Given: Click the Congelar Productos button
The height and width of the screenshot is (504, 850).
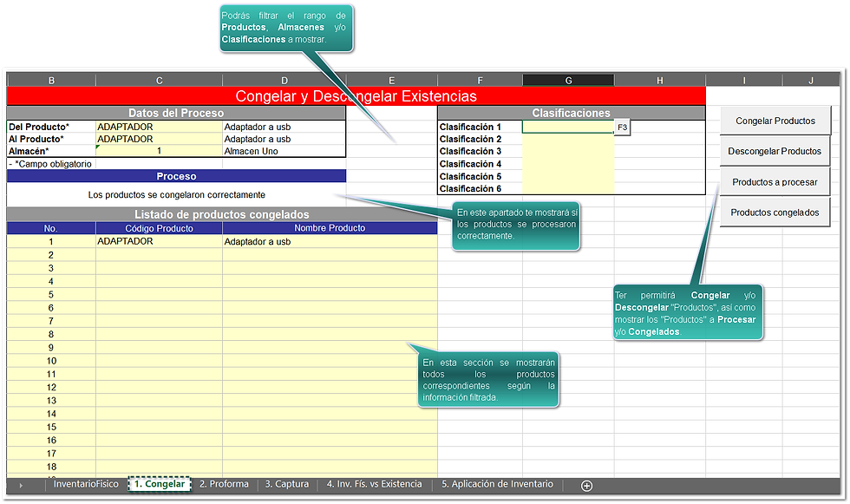Looking at the screenshot, I should pyautogui.click(x=775, y=121).
